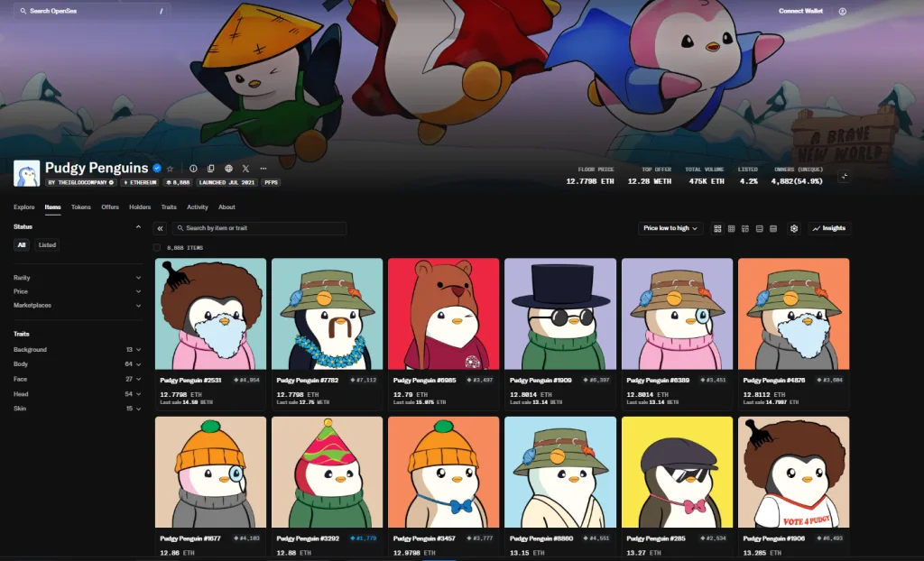Switch to the Activity tab
This screenshot has width=924, height=561.
pos(198,207)
